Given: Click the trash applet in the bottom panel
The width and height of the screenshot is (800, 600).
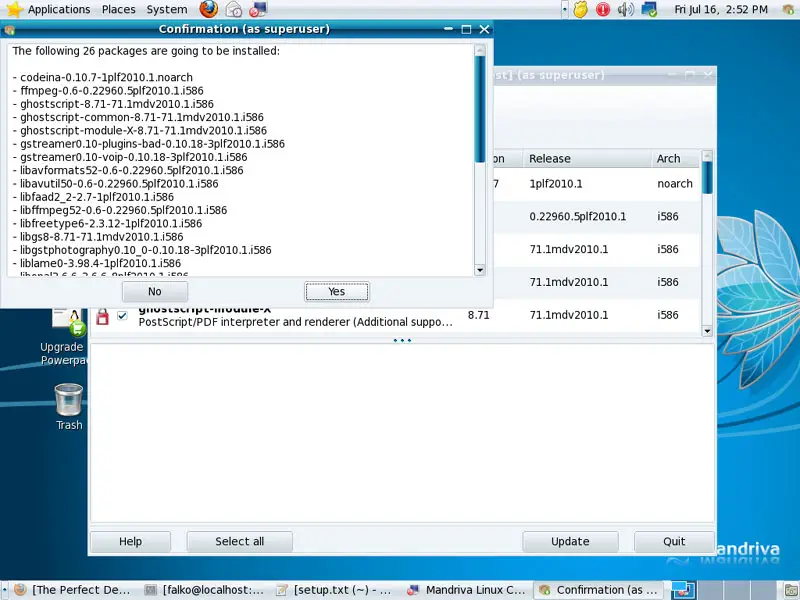Looking at the screenshot, I should [789, 590].
